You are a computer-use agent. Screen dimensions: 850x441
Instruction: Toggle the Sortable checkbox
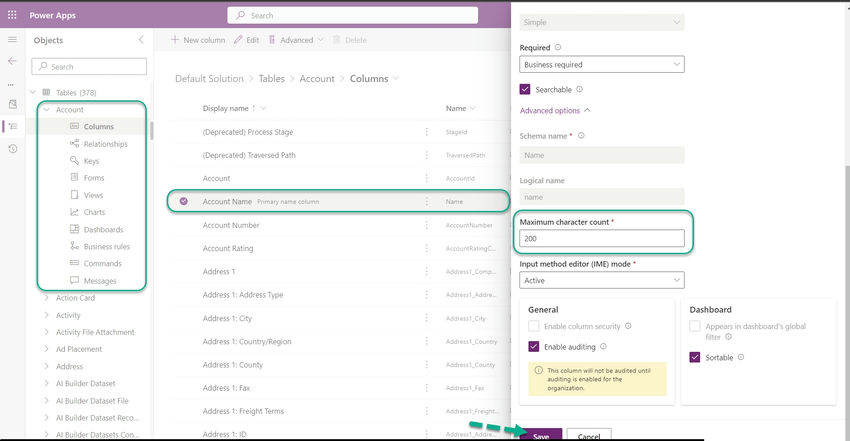(x=695, y=357)
